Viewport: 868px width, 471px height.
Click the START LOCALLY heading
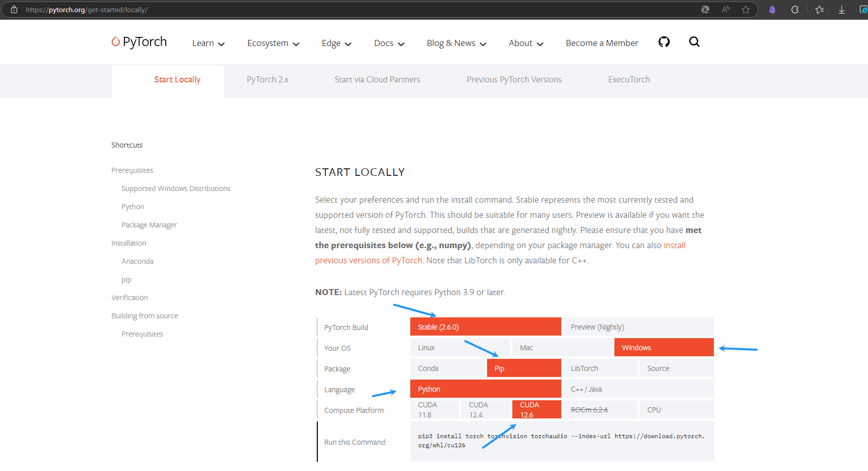pyautogui.click(x=360, y=172)
